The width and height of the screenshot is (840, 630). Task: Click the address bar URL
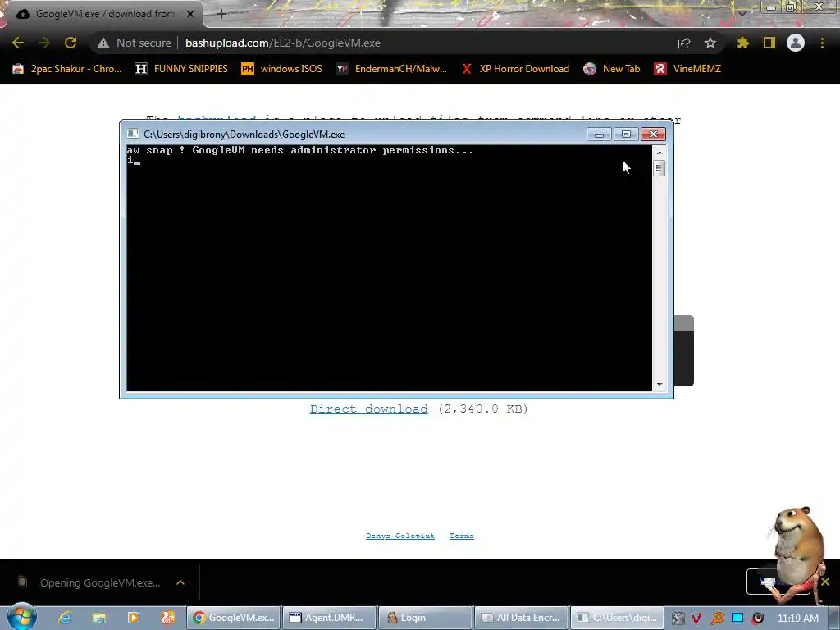coord(283,43)
